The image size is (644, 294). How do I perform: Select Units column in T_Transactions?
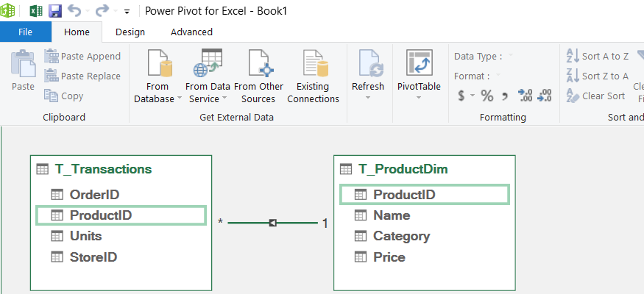click(x=121, y=236)
